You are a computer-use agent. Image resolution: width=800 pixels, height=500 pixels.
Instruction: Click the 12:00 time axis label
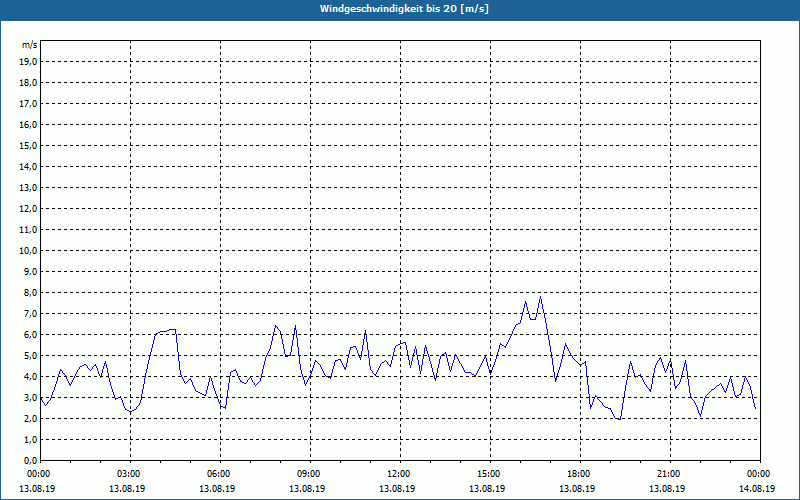401,474
